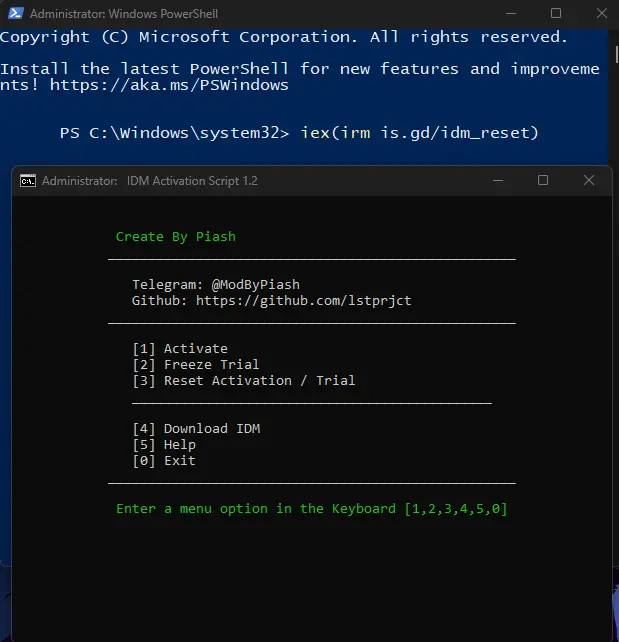Click the [4] Download IDM option
Image resolution: width=619 pixels, height=642 pixels.
pos(196,429)
